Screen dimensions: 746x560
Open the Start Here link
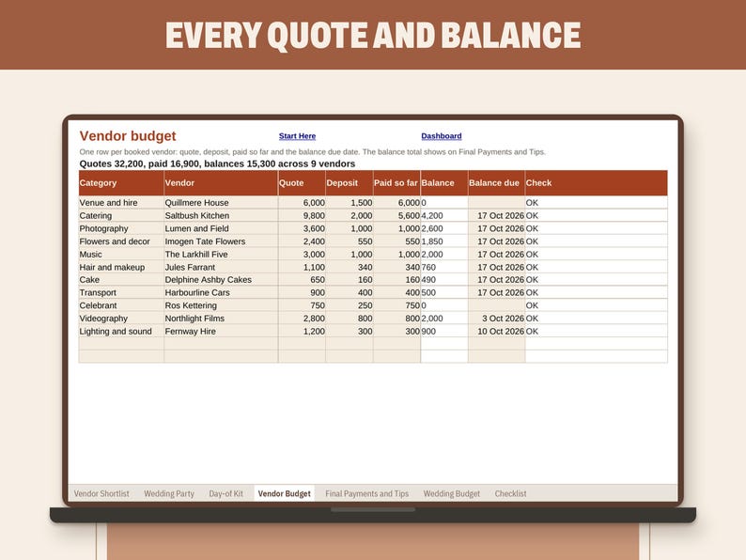(x=297, y=136)
